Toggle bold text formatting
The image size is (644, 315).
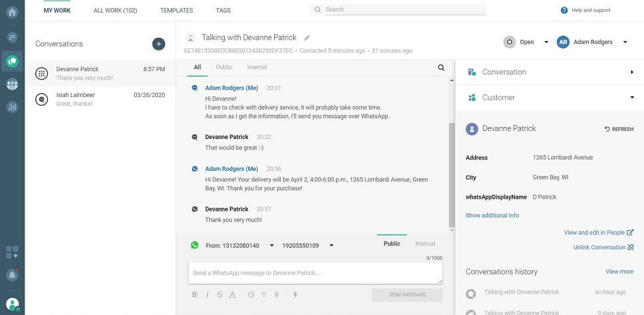click(195, 294)
